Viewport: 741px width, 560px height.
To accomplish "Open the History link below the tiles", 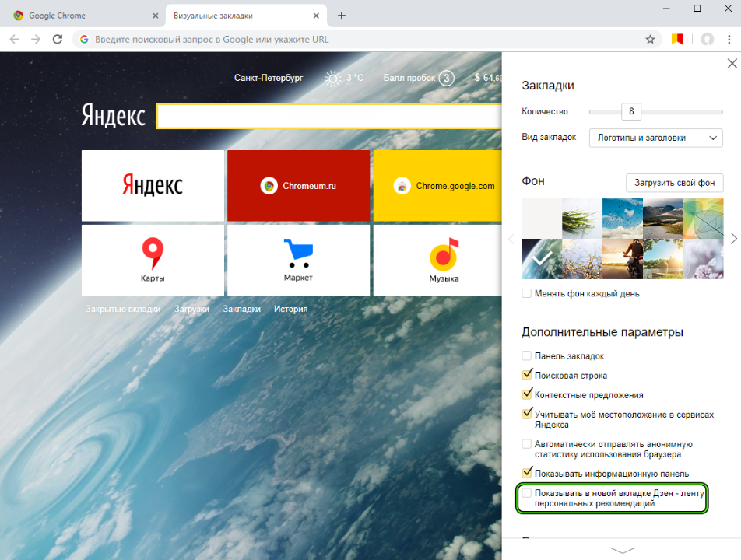I will [290, 309].
